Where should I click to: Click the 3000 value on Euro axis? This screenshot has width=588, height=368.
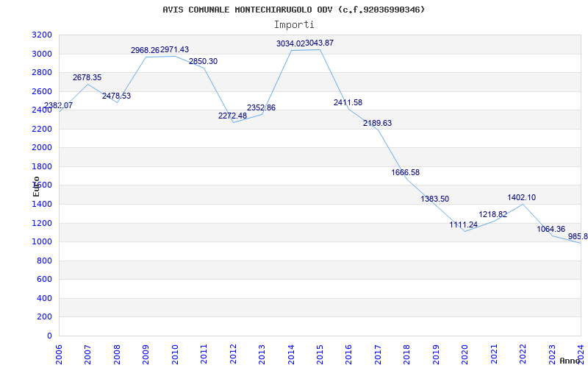tap(42, 54)
